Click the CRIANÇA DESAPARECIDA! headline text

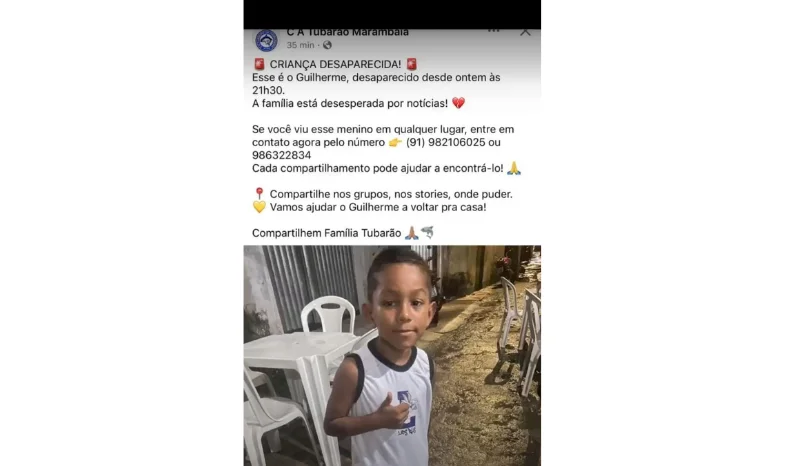tap(335, 64)
